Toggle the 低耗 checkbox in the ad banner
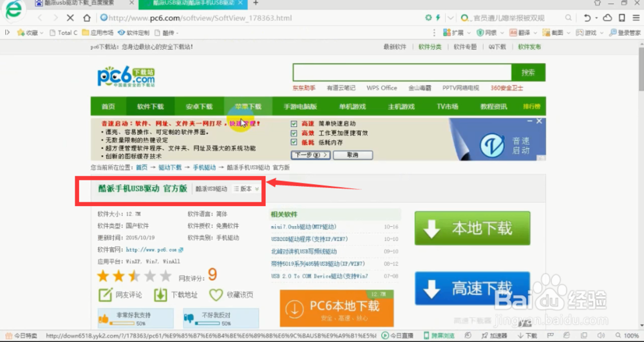This screenshot has width=644, height=342. [x=294, y=142]
